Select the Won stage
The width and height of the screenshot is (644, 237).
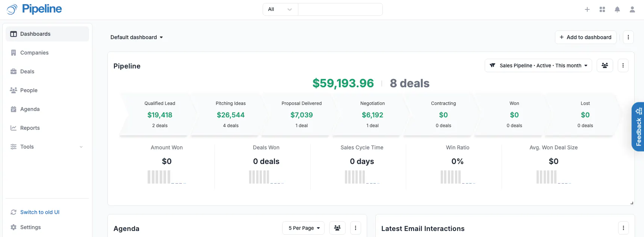point(514,114)
